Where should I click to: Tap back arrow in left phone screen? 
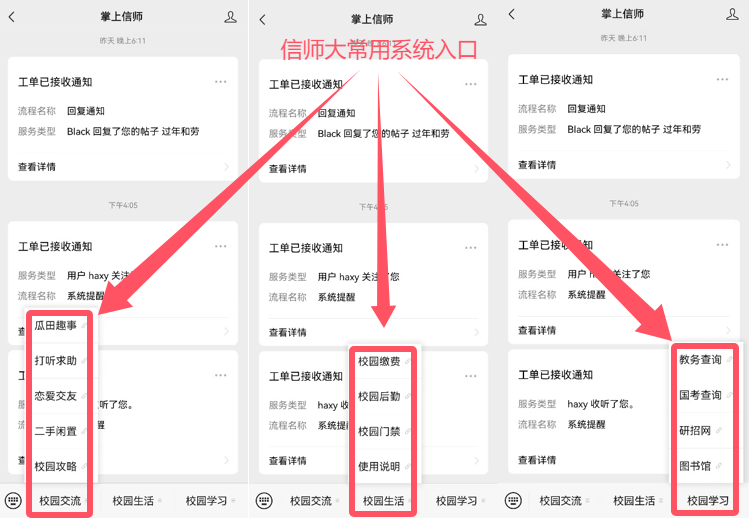tap(12, 17)
